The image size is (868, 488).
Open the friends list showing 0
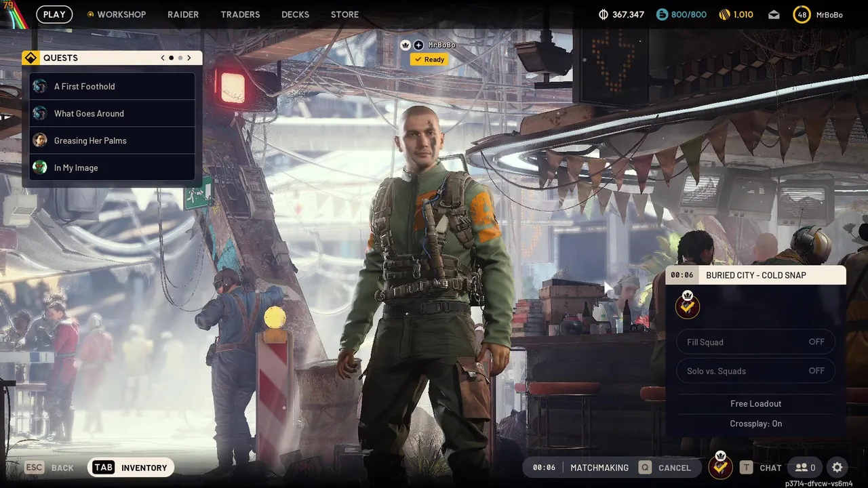[805, 468]
